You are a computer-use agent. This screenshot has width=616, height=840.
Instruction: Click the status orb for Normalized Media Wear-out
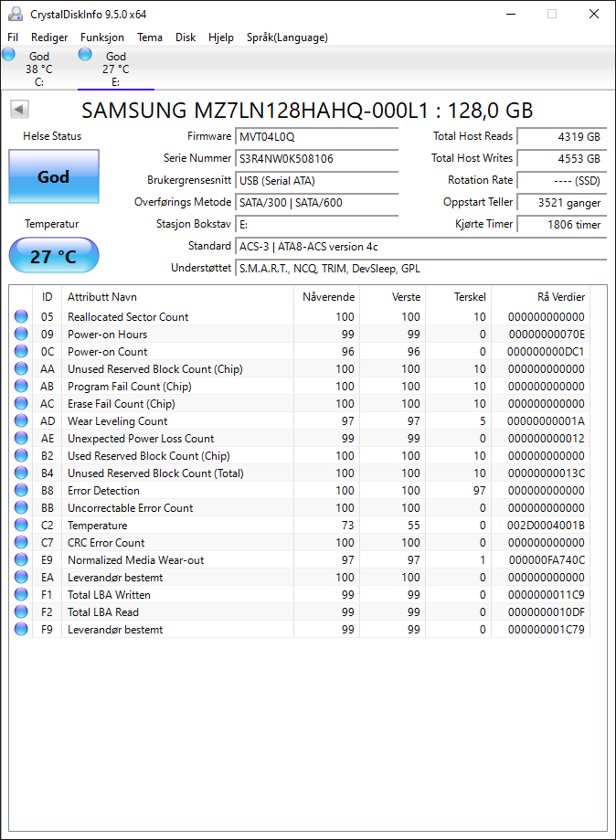(21, 559)
